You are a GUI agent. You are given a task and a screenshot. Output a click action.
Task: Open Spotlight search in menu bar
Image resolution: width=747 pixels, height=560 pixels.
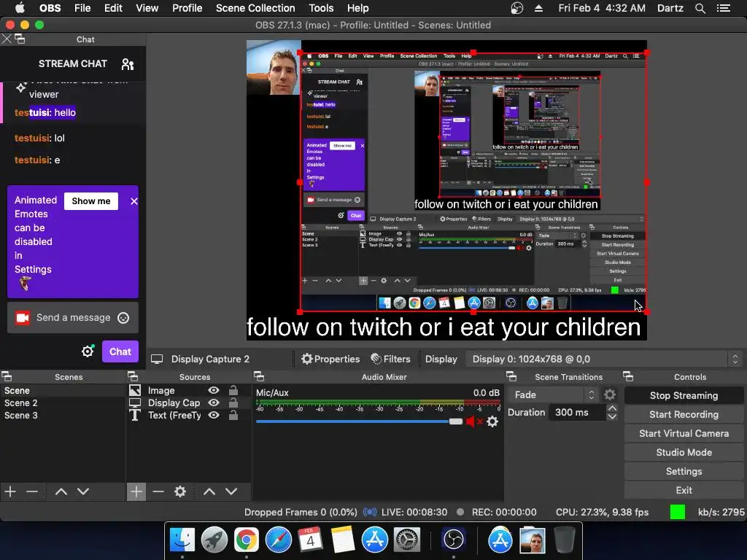[700, 8]
